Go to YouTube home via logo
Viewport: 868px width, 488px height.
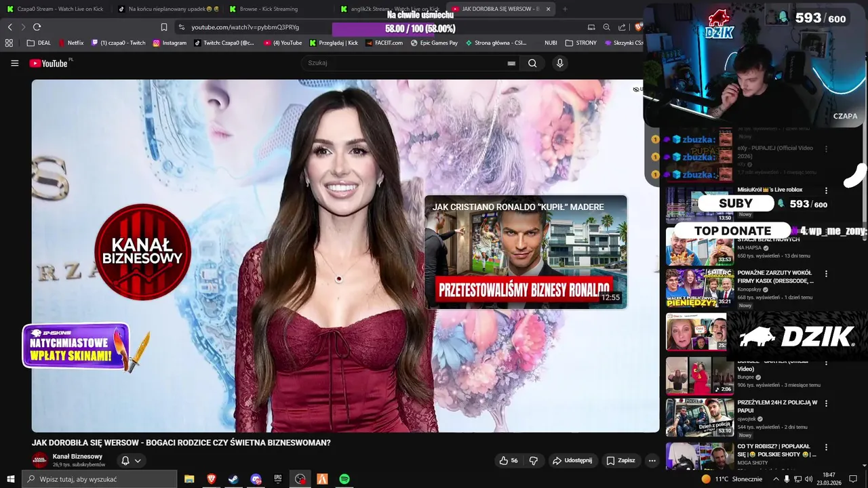(48, 63)
